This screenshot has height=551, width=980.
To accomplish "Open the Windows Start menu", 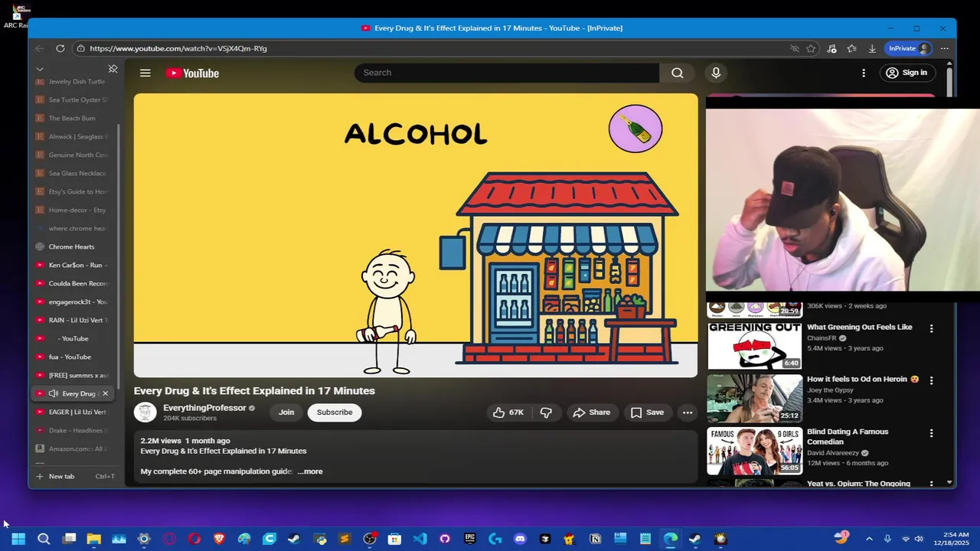I will [x=18, y=539].
